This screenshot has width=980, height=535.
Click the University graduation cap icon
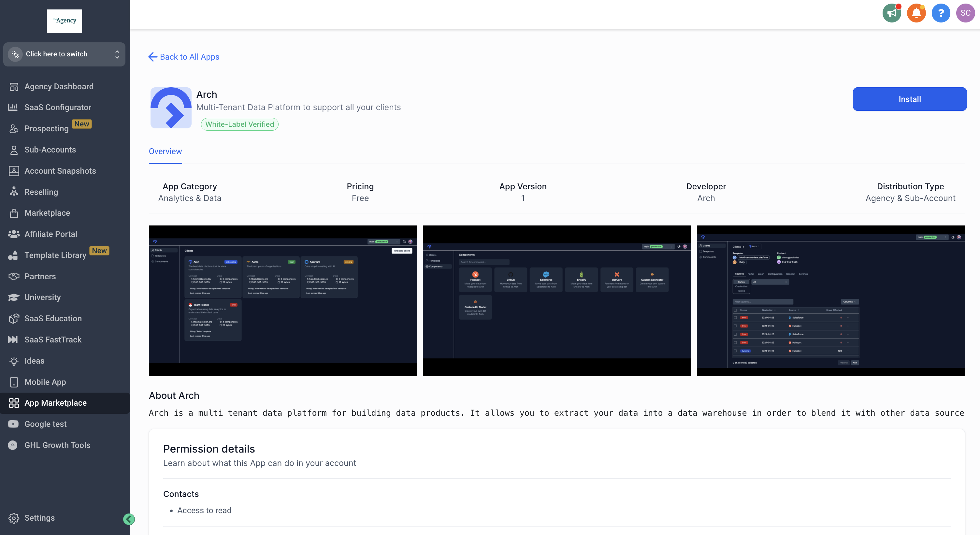click(x=14, y=297)
